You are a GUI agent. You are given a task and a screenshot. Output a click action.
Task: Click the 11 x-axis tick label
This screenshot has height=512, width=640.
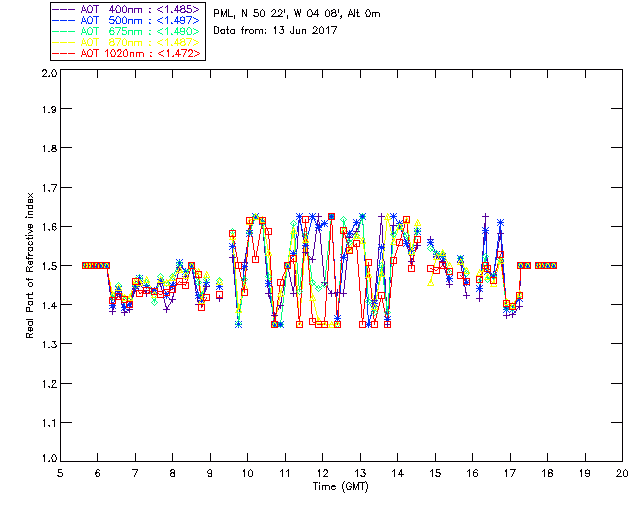click(x=285, y=473)
